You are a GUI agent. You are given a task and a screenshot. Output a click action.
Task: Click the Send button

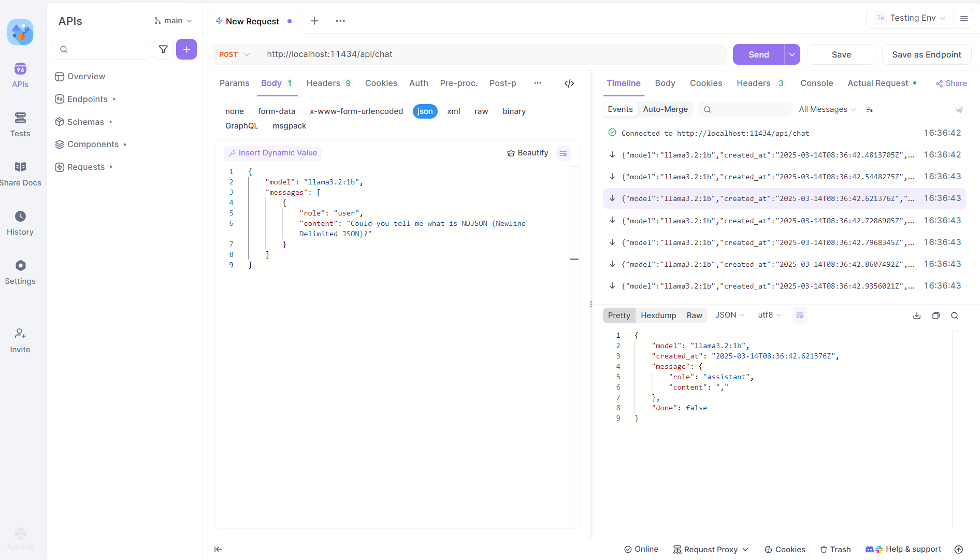point(759,54)
